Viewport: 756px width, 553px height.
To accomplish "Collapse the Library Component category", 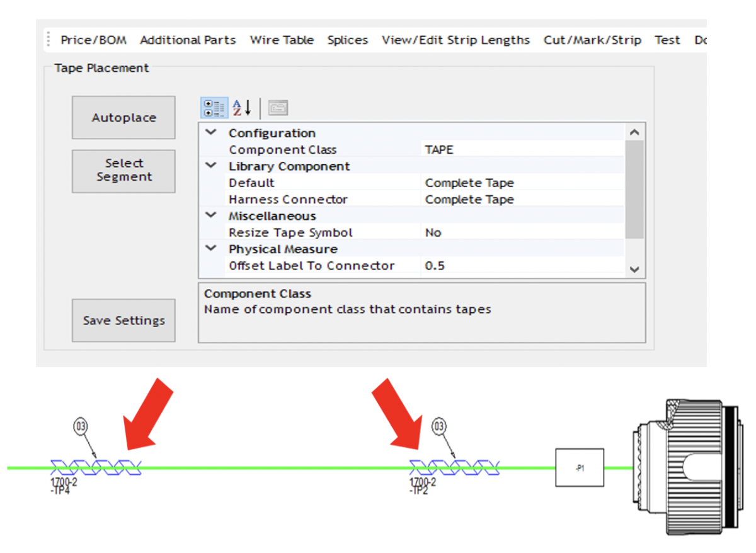I will (210, 166).
